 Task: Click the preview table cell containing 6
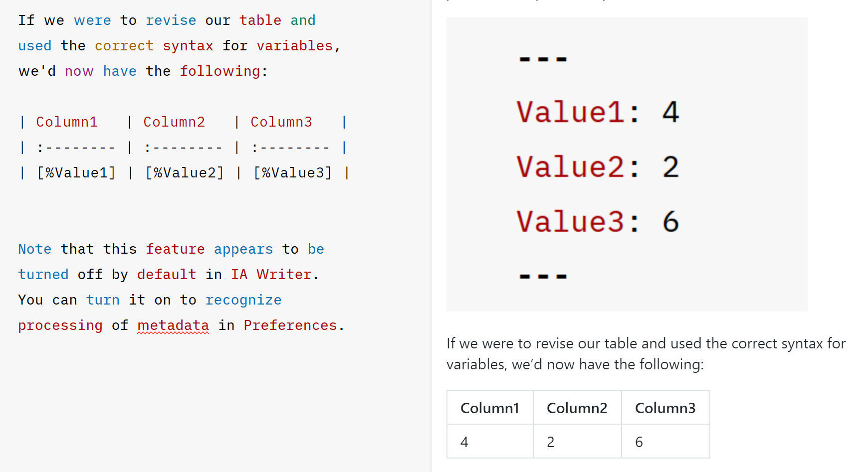pyautogui.click(x=665, y=442)
